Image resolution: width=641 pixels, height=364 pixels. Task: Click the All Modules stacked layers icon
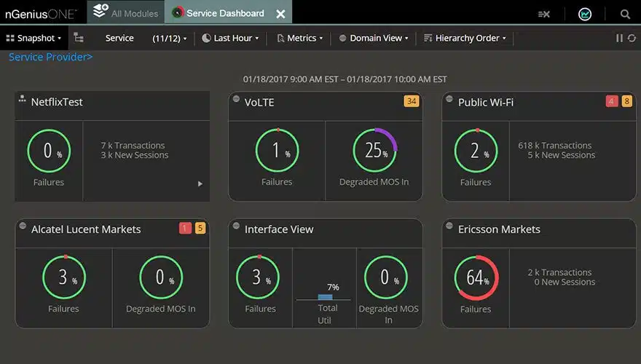point(101,11)
